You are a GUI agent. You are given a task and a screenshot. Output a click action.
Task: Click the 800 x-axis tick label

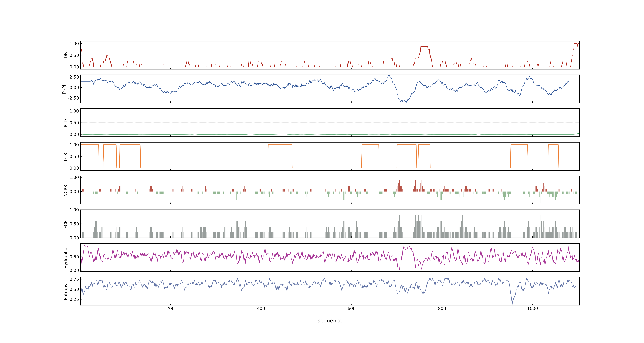[442, 309]
